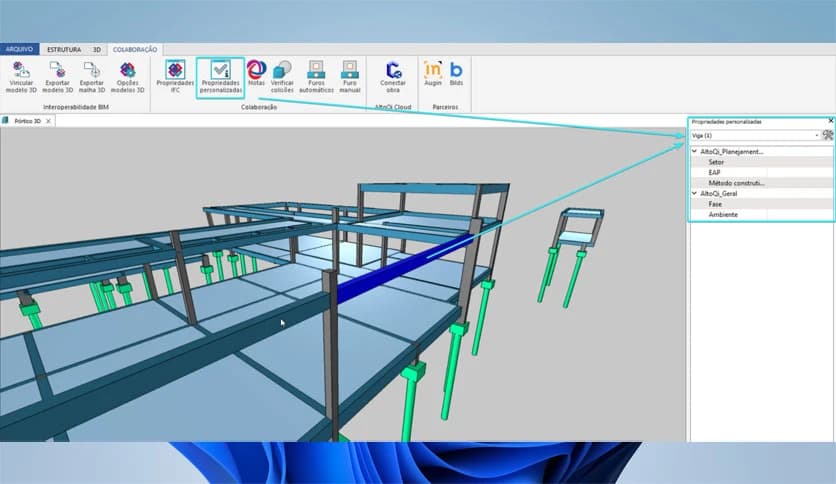Activate the Pórtico 3D view tab
Viewport: 836px width, 484px height.
pyautogui.click(x=27, y=121)
